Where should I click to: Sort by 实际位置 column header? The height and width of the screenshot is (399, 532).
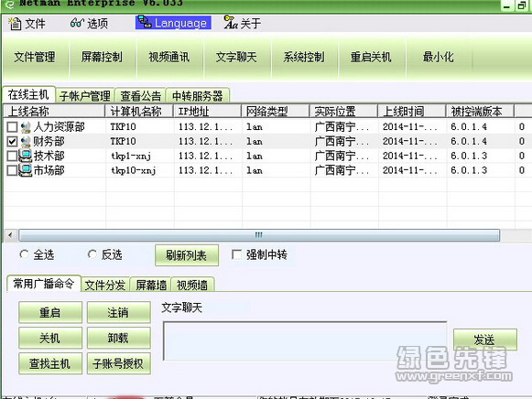tap(343, 112)
